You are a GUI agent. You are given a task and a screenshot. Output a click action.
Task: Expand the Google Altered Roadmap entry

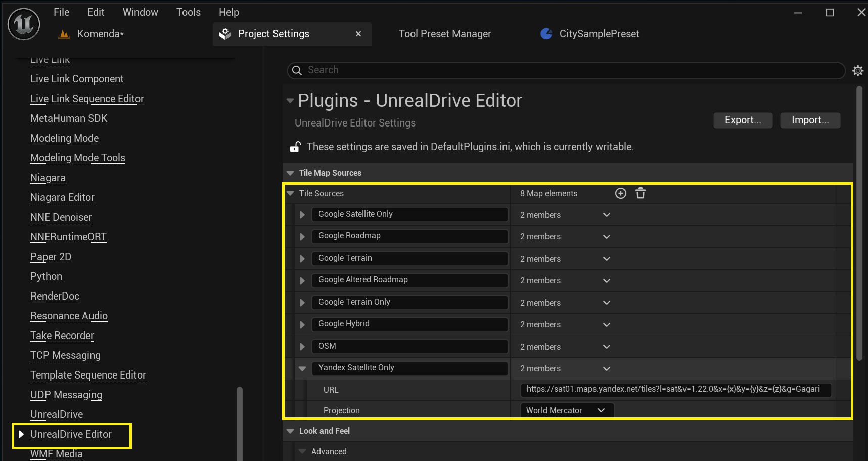[302, 281]
